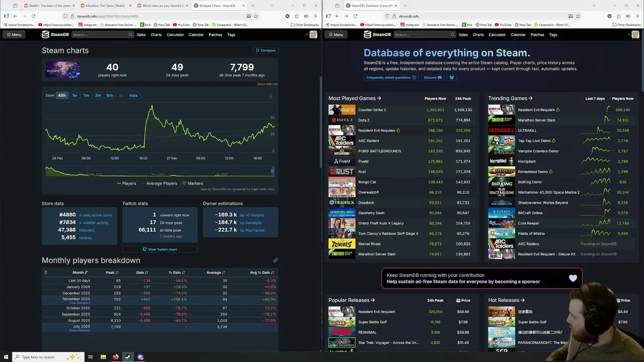The width and height of the screenshot is (644, 362).
Task: Open Most Played Games heading link
Action: 355,99
